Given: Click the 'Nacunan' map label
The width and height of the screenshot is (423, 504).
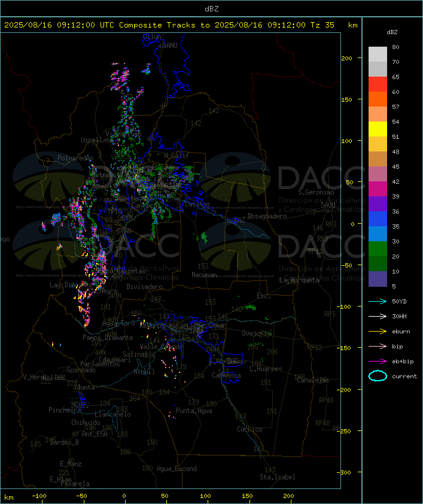Looking at the screenshot, I should (x=204, y=275).
